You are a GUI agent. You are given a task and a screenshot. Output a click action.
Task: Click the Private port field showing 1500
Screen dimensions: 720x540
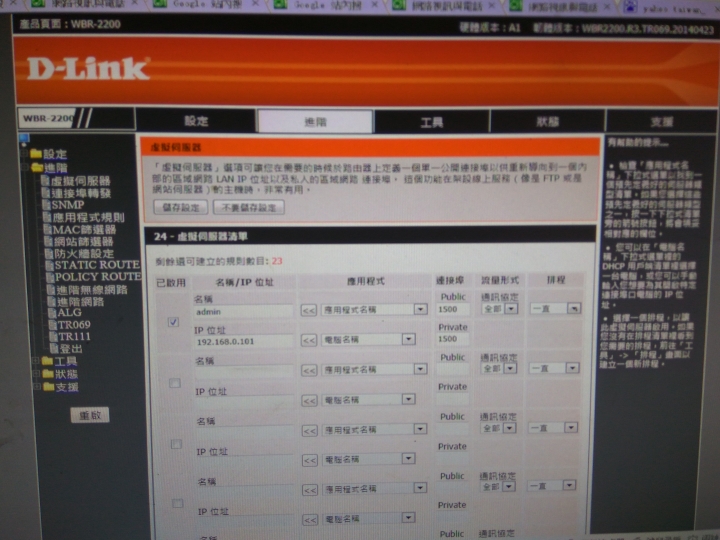(x=452, y=339)
